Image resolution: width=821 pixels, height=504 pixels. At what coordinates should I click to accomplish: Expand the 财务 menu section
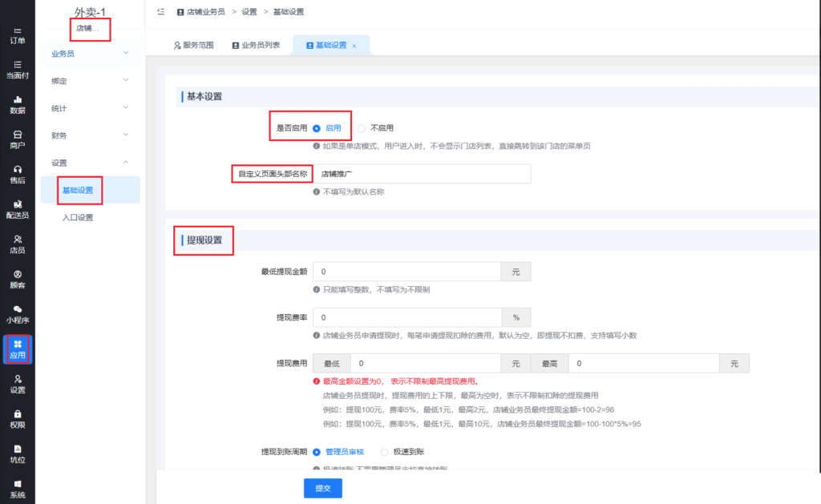coord(90,135)
